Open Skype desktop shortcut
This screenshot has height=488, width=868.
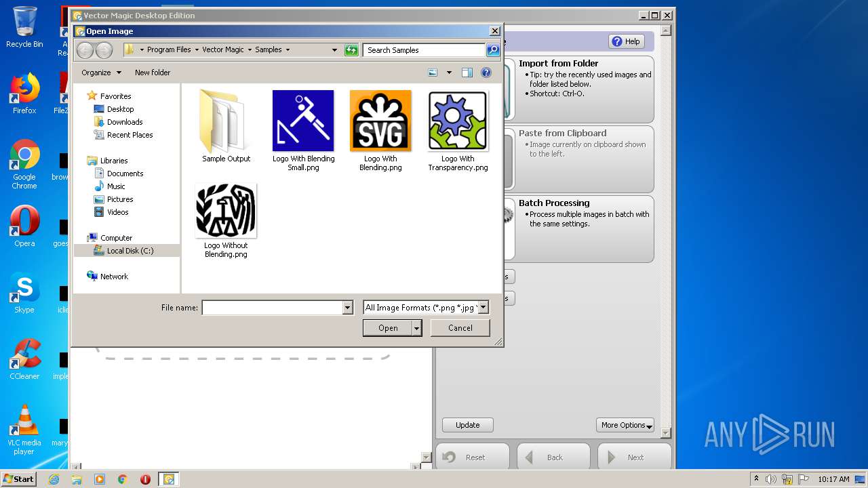click(24, 293)
